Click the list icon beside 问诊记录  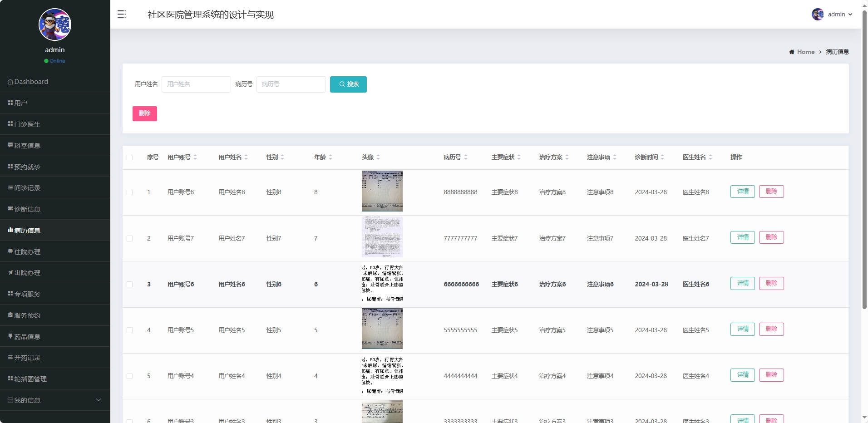tap(10, 188)
